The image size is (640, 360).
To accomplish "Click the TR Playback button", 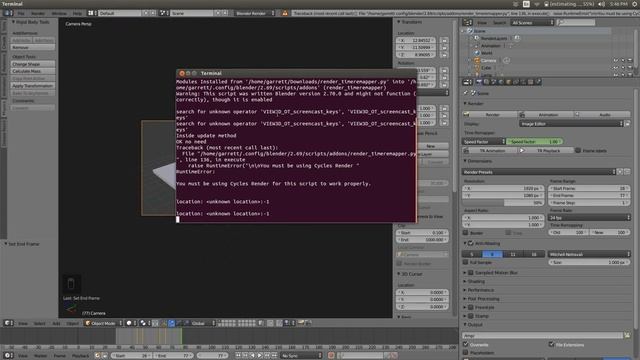I will (545, 151).
